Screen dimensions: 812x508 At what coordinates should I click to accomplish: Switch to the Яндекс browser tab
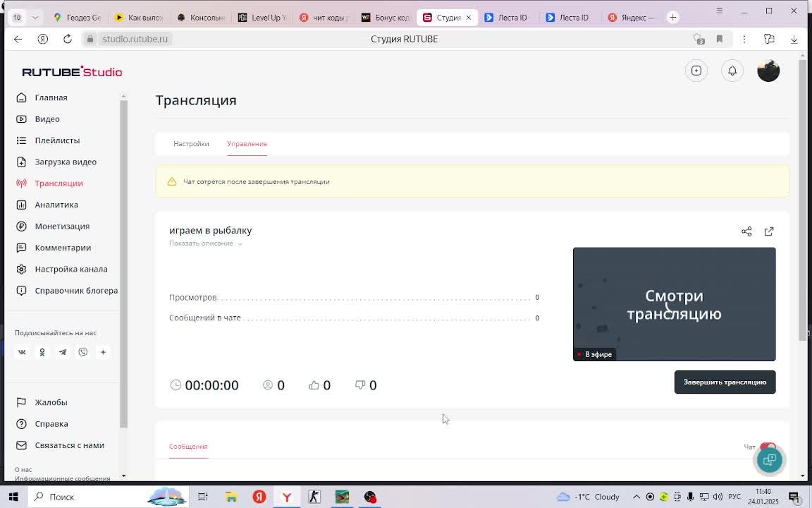point(632,18)
